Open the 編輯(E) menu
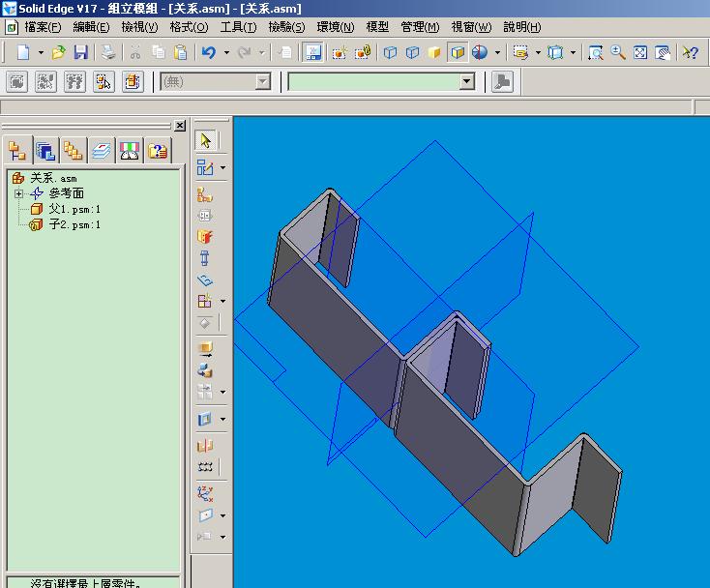710x588 pixels. (x=91, y=27)
